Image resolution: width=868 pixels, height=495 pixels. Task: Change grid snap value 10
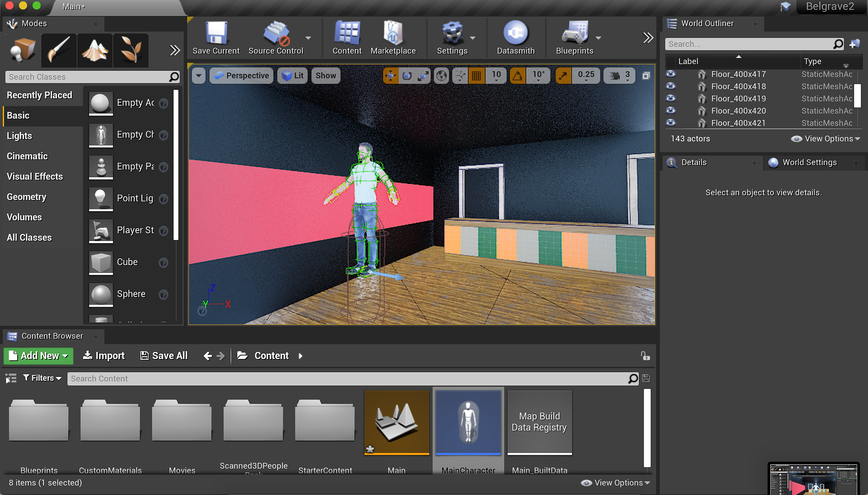496,75
